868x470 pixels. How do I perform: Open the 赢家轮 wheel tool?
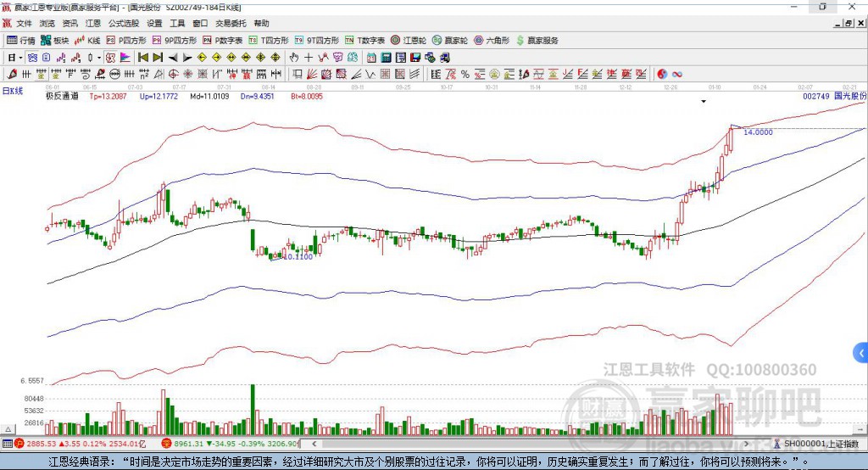(x=450, y=41)
